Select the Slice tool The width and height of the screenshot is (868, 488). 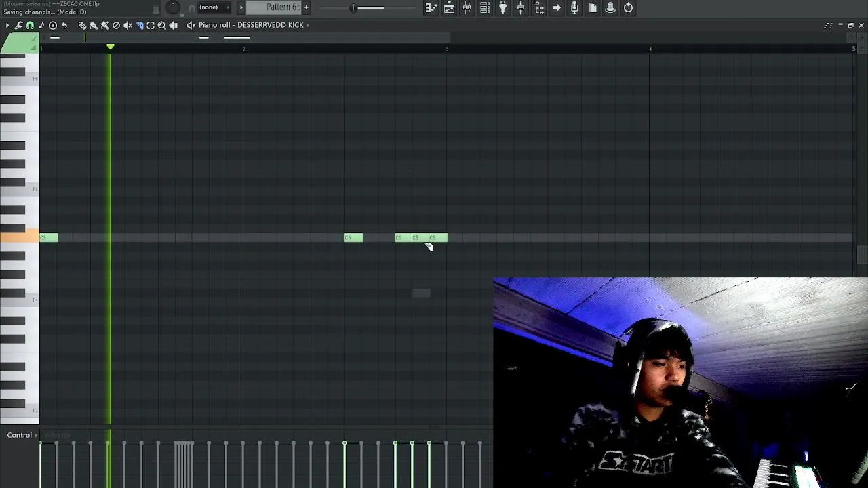[x=139, y=25]
